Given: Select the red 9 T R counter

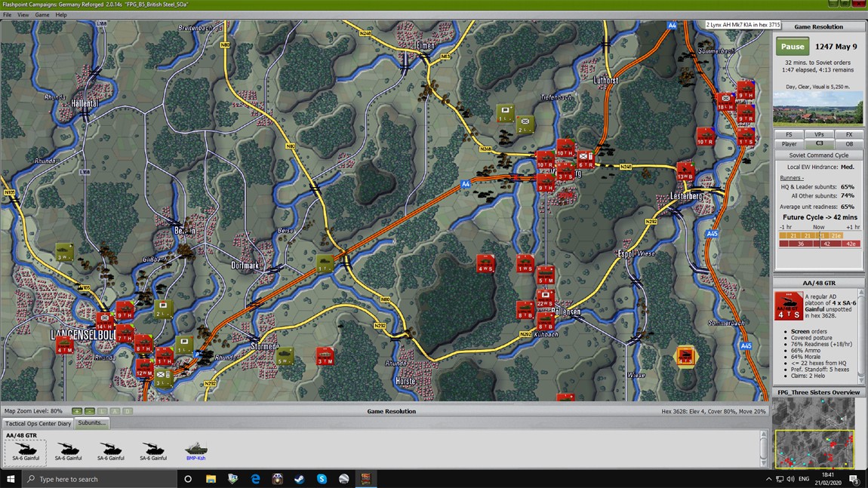Looking at the screenshot, I should [x=746, y=113].
